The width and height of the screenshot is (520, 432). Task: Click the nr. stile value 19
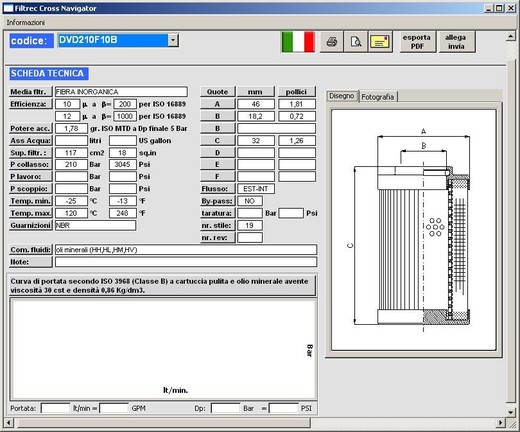(x=250, y=225)
